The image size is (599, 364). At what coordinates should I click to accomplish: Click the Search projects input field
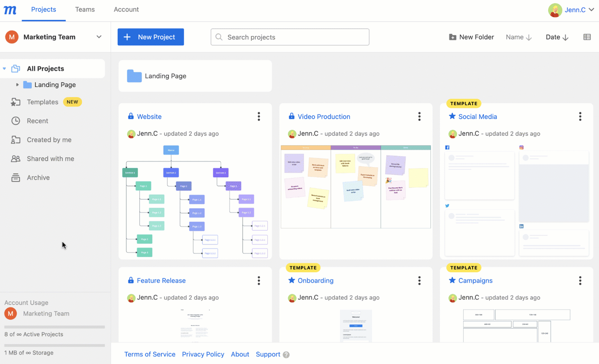tap(289, 37)
